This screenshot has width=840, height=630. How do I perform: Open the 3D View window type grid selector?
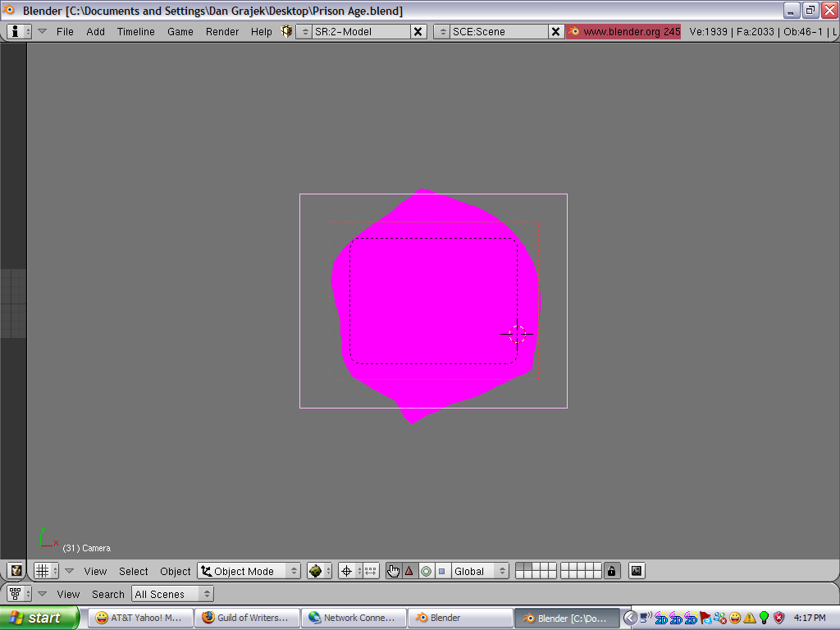tap(46, 571)
